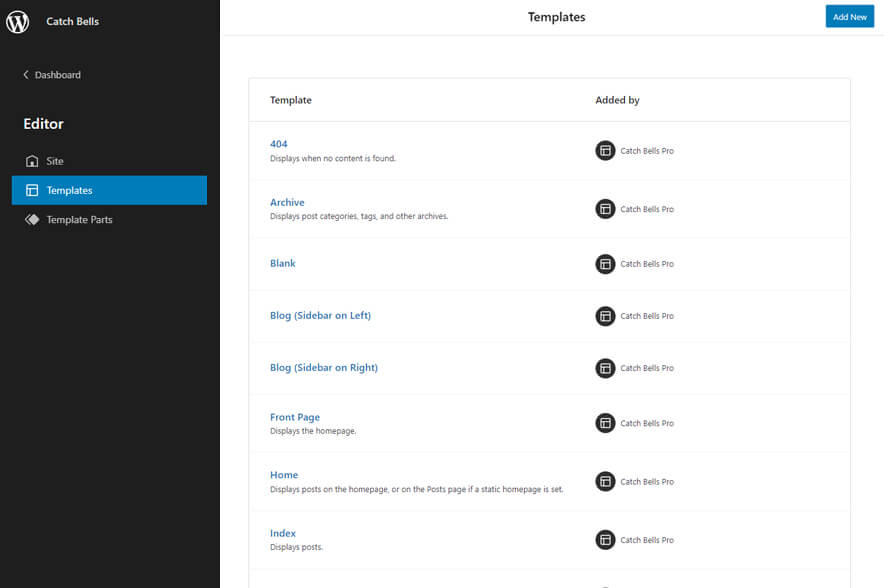884x588 pixels.
Task: Open the Blog (Sidebar on Left) template
Action: [320, 316]
